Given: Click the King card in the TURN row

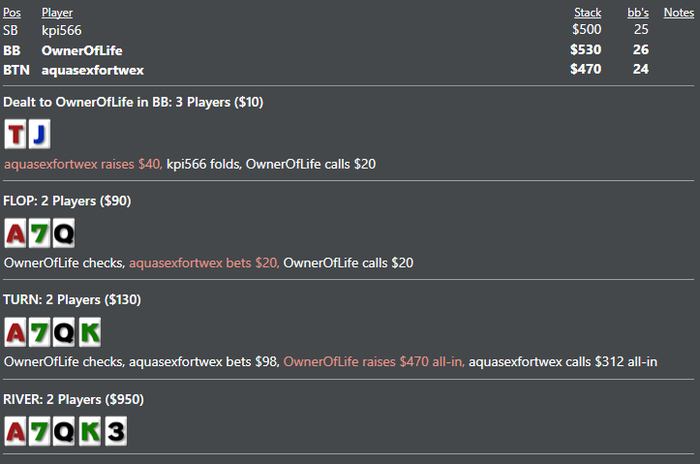Looking at the screenshot, I should tap(88, 332).
